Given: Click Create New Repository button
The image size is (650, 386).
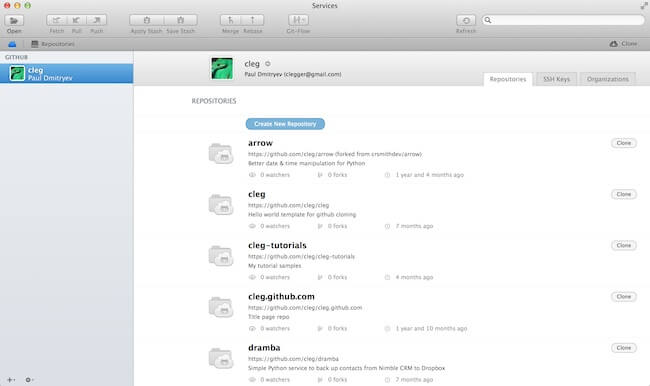Looking at the screenshot, I should [x=285, y=124].
